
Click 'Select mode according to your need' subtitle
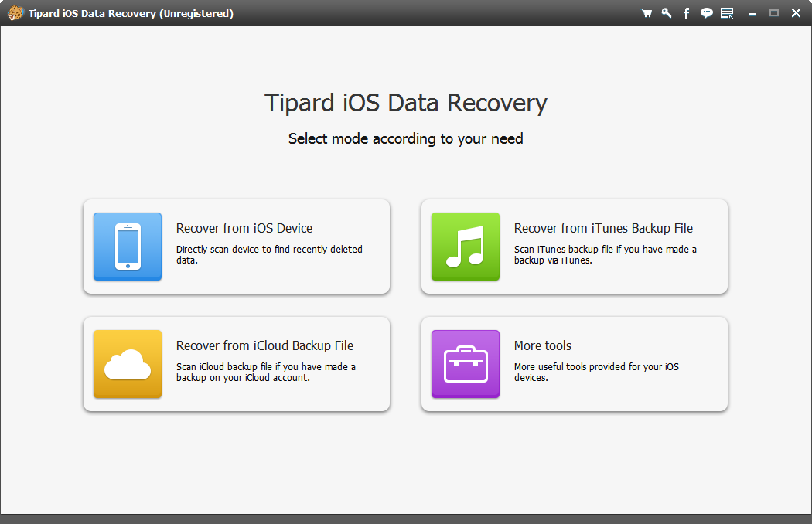pyautogui.click(x=406, y=139)
